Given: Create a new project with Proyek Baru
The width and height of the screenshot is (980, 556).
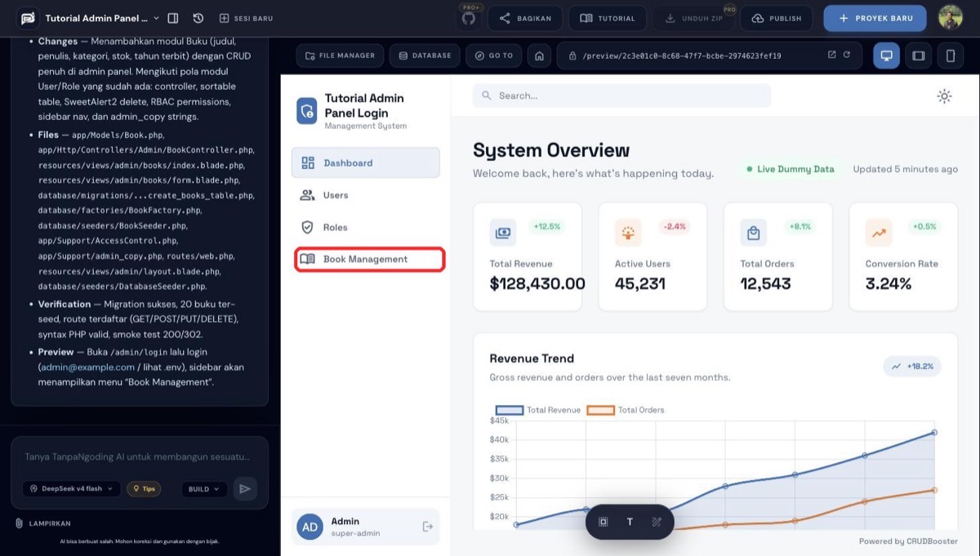Looking at the screenshot, I should coord(875,18).
